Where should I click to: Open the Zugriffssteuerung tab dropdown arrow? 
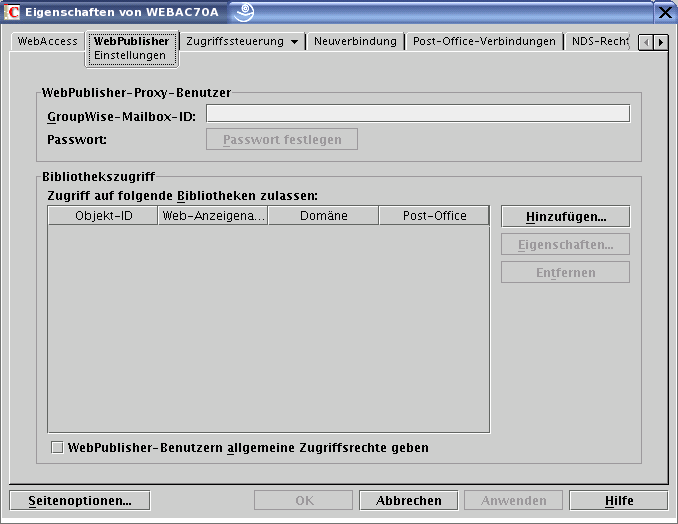[294, 42]
